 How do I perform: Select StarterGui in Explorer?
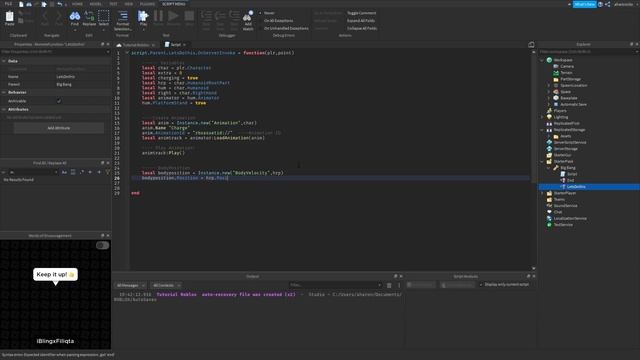point(562,155)
